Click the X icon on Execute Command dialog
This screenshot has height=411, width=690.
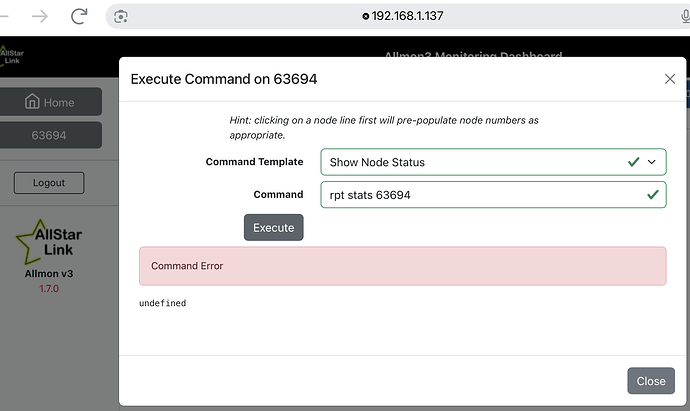pos(670,79)
